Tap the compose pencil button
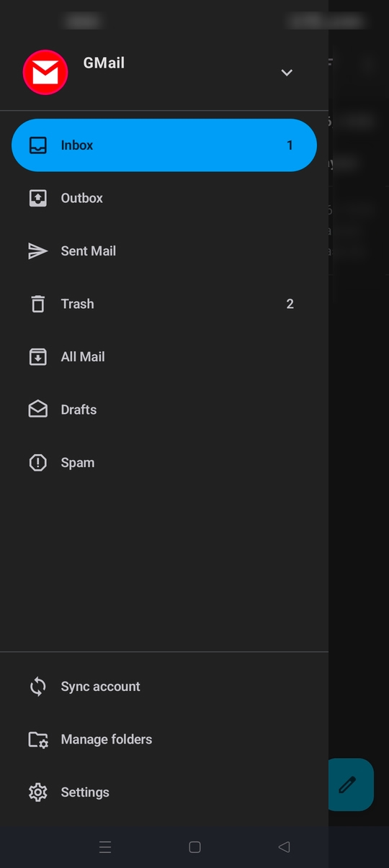Screen dimensions: 389x868 pos(351,785)
